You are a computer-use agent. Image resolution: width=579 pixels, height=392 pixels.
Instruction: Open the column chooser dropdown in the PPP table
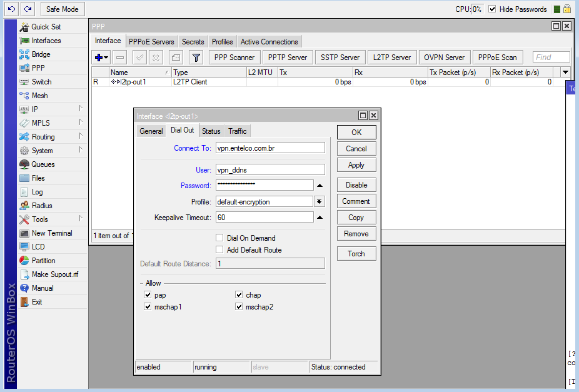pyautogui.click(x=565, y=73)
